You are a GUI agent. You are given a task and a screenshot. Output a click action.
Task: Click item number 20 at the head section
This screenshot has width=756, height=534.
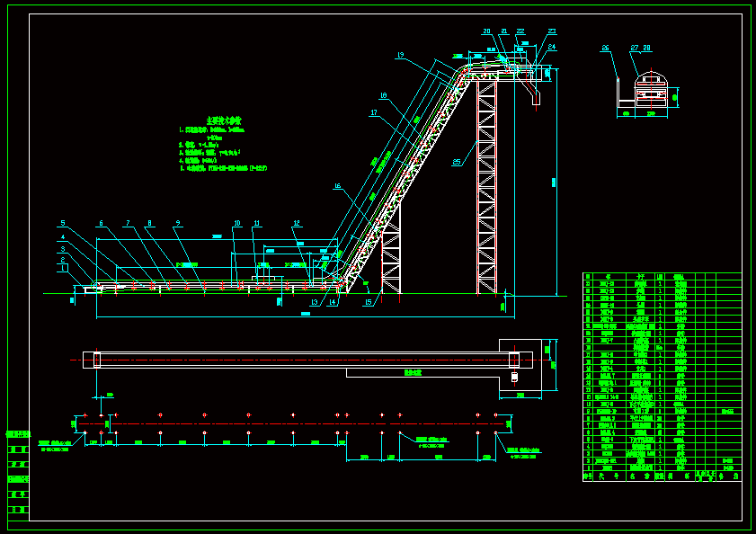click(x=486, y=31)
